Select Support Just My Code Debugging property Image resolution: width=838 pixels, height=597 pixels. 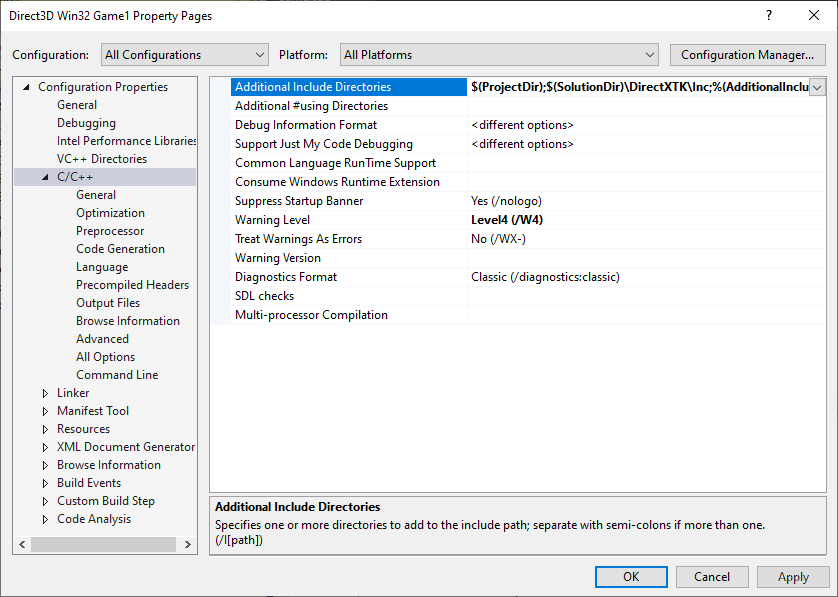pos(349,144)
